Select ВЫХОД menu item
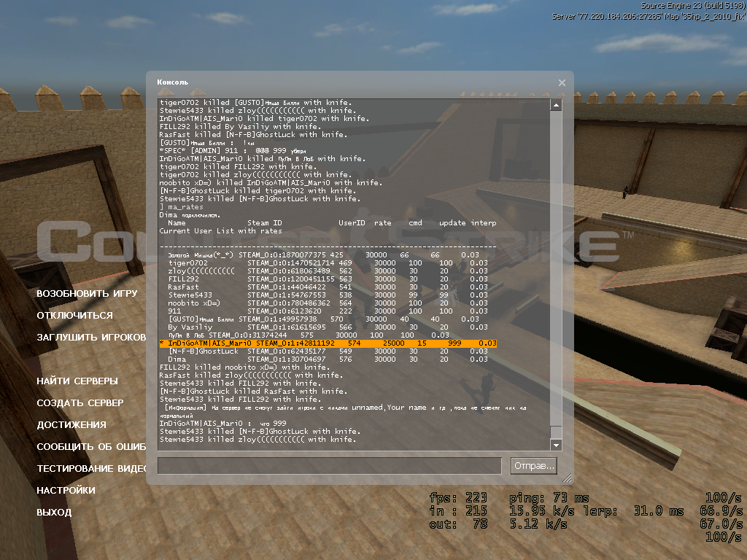The image size is (747, 560). tap(54, 513)
